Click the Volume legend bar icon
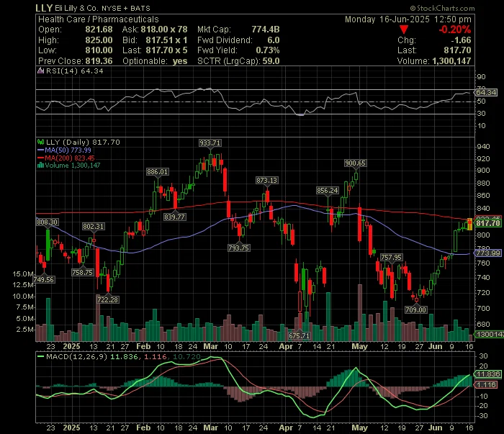 (40, 166)
